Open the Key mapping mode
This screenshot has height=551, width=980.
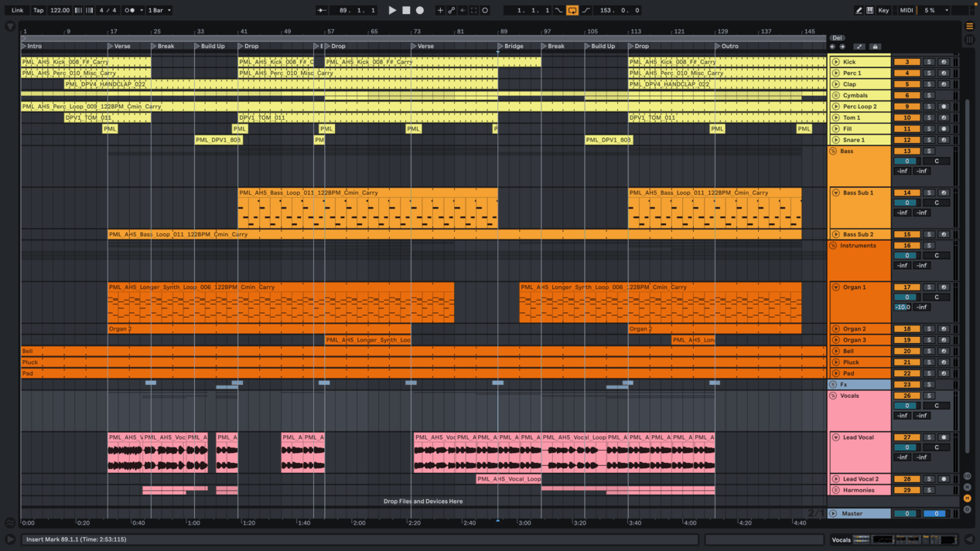tap(883, 10)
